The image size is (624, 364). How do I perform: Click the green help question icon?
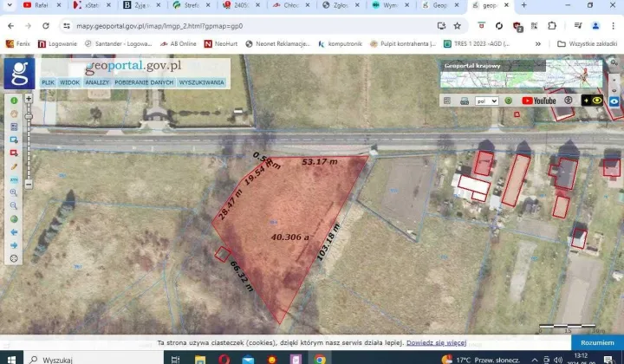pos(509,101)
